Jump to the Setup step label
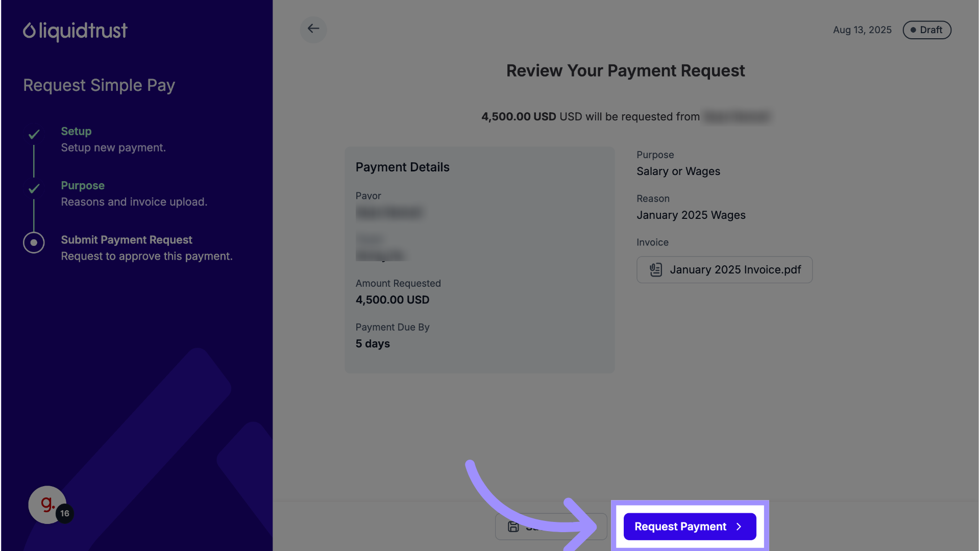The image size is (980, 551). pyautogui.click(x=76, y=131)
